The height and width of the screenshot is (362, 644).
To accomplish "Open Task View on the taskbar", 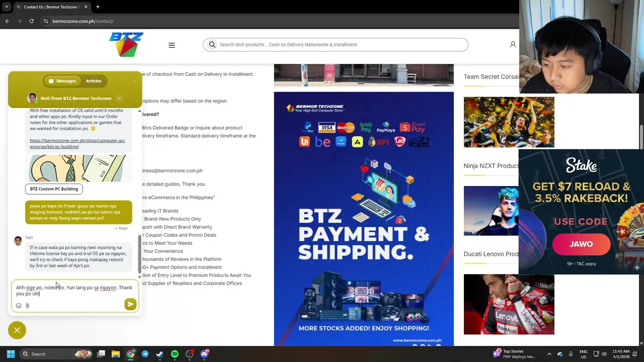I will (x=101, y=354).
